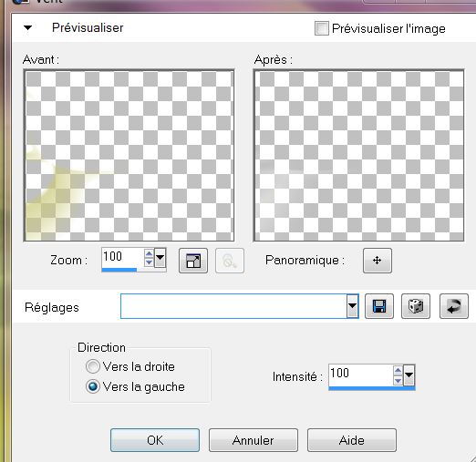The image size is (476, 462).
Task: Open the Réglages preset dropdown
Action: 352,306
